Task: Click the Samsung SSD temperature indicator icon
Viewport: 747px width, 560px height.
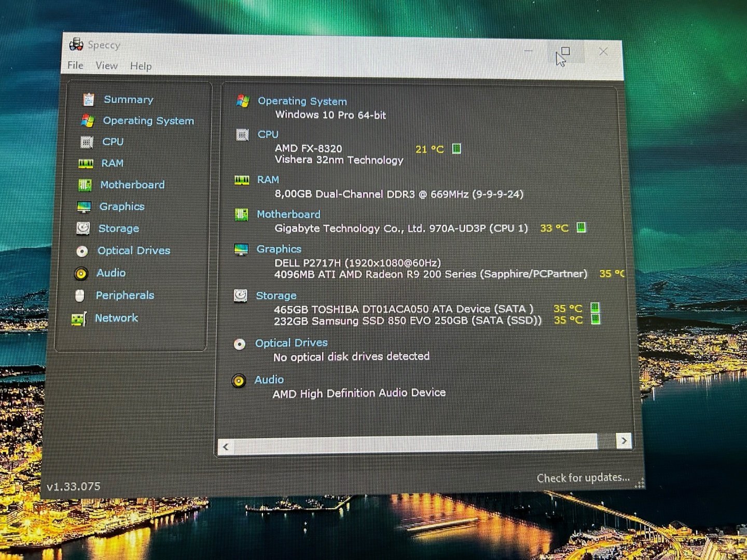Action: [x=596, y=319]
